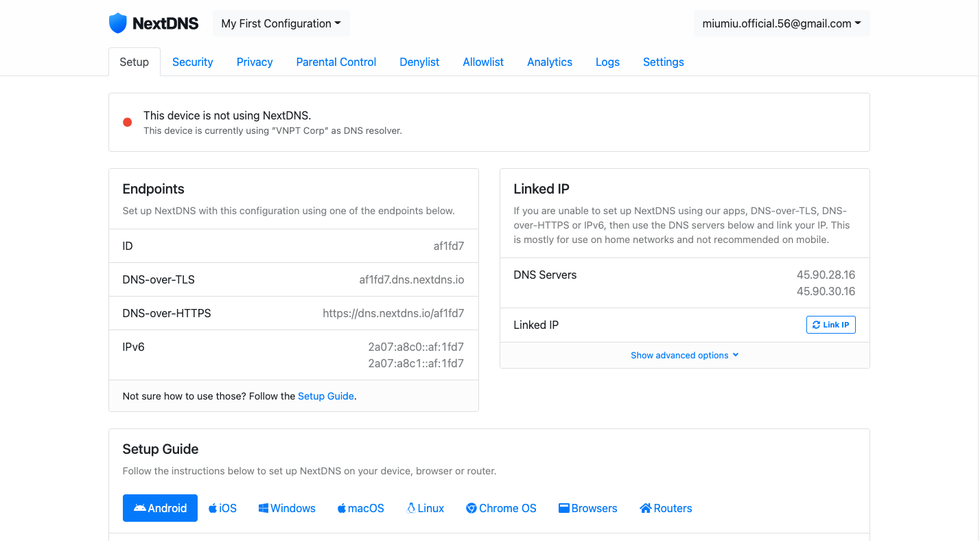
Task: Select the Windows logo setup tab
Action: (287, 508)
